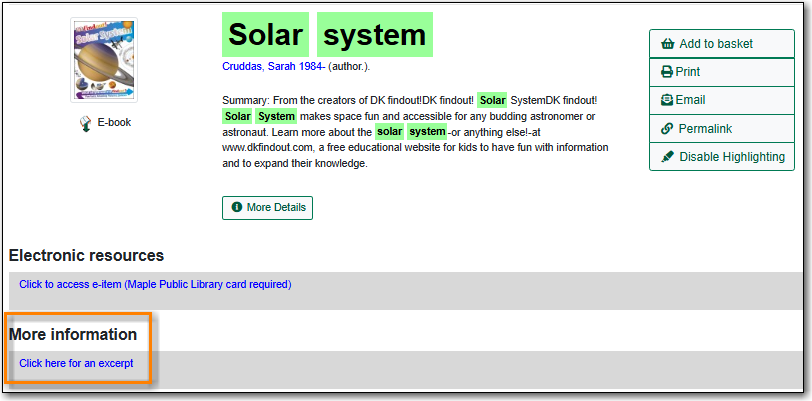Click the Electronic resources heading

86,255
